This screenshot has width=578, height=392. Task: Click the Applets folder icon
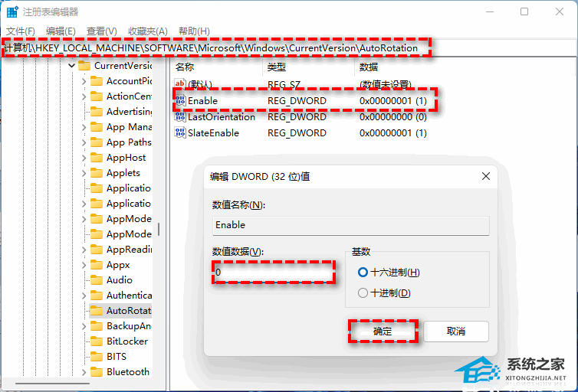[x=97, y=173]
